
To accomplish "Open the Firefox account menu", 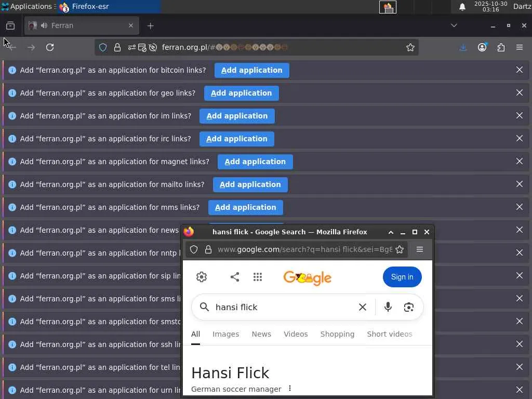I will (482, 47).
